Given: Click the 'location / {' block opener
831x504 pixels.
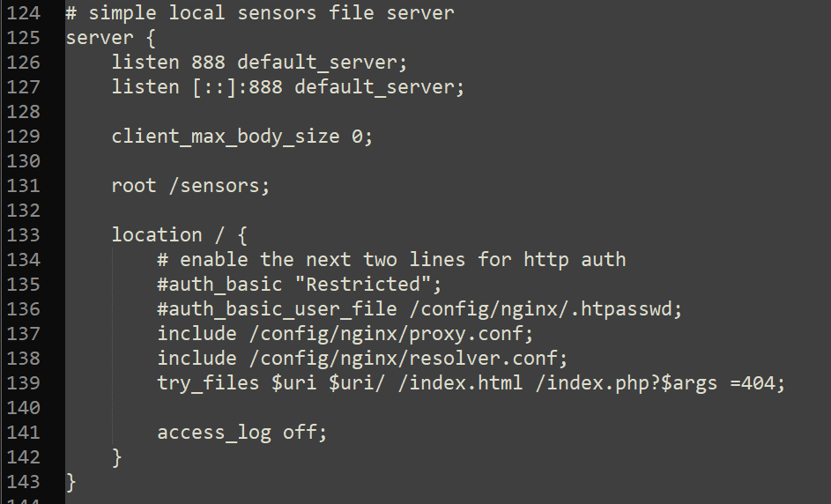Looking at the screenshot, I should (179, 235).
